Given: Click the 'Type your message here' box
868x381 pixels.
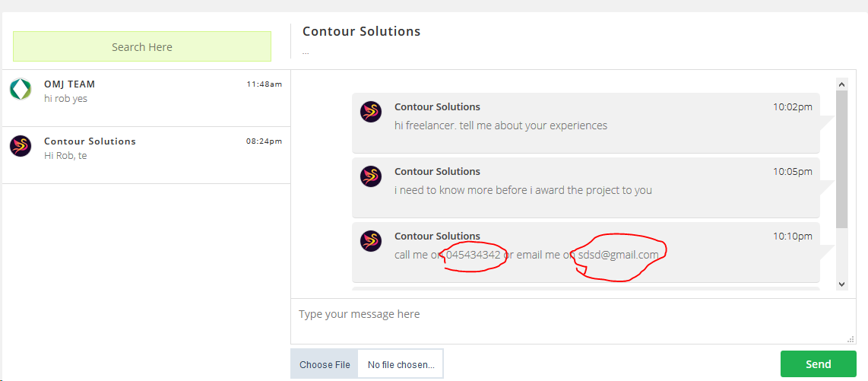Looking at the screenshot, I should coord(570,320).
